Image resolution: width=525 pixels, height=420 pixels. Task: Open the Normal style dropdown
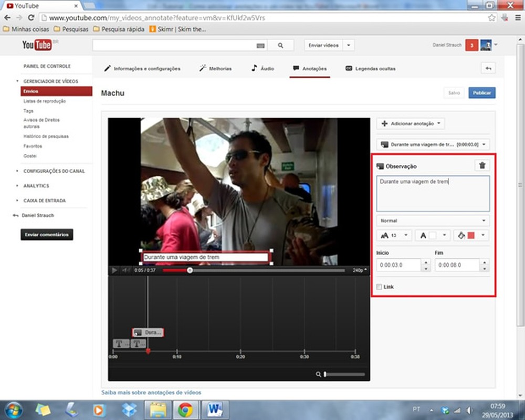[x=433, y=220]
